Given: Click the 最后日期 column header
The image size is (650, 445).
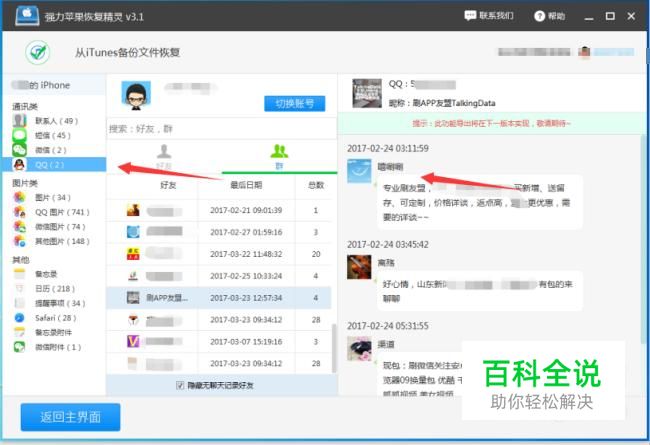Looking at the screenshot, I should click(x=246, y=185).
